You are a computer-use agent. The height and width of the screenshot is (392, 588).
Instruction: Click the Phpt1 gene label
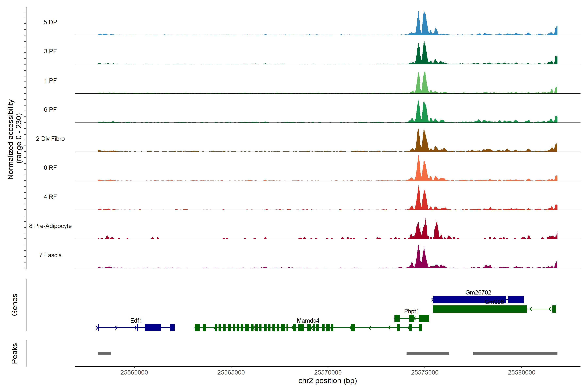coord(411,311)
